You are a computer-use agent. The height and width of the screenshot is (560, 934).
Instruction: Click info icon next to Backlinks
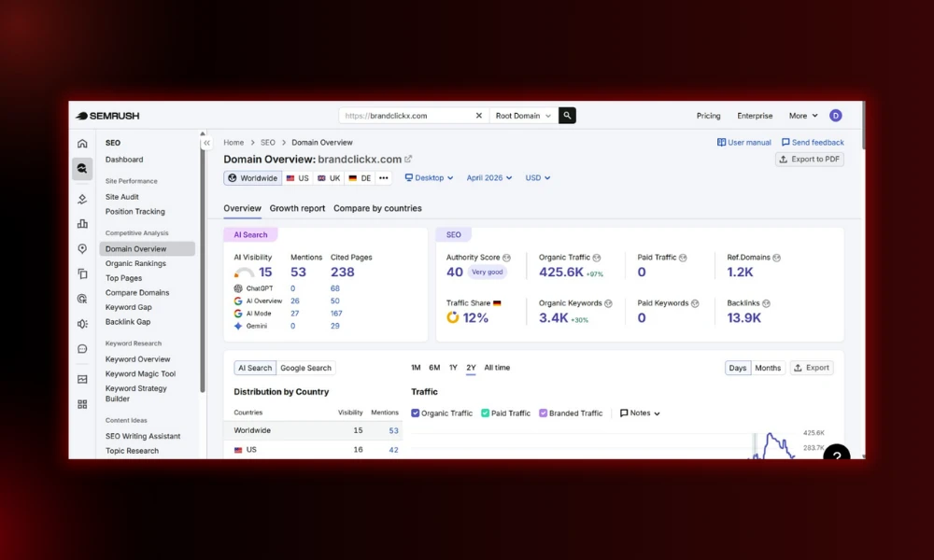point(766,303)
